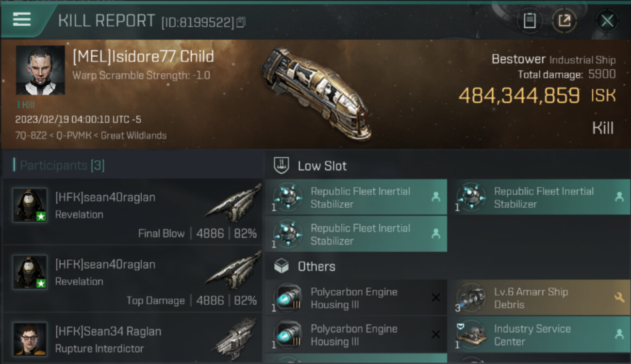Click the Low Slot section header
Image resolution: width=631 pixels, height=364 pixels.
click(322, 166)
